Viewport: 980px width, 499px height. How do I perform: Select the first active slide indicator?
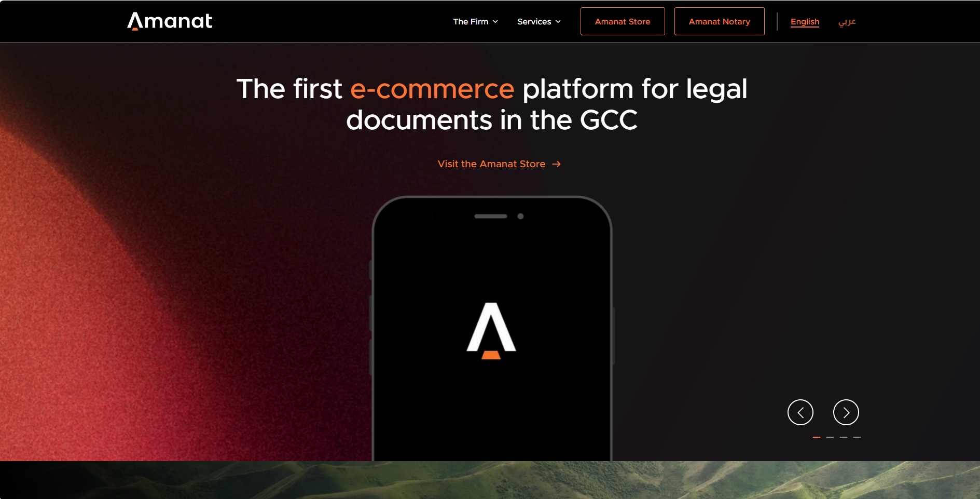coord(816,437)
